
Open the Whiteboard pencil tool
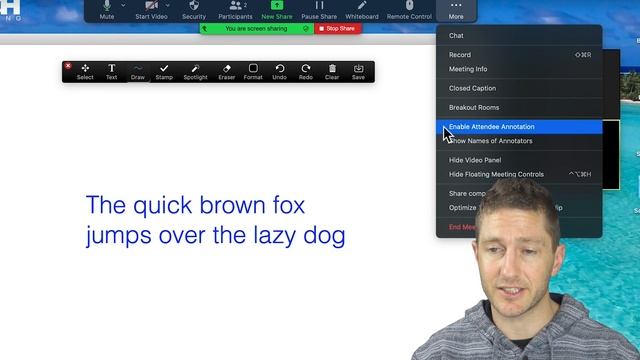(x=362, y=10)
